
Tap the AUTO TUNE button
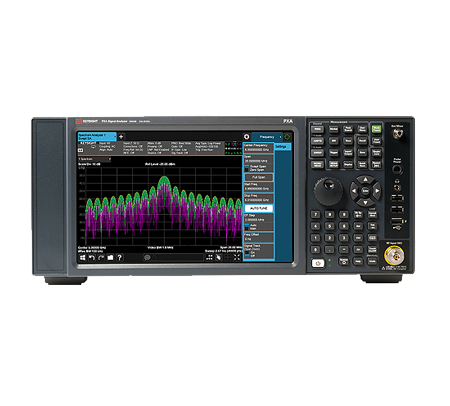point(259,208)
